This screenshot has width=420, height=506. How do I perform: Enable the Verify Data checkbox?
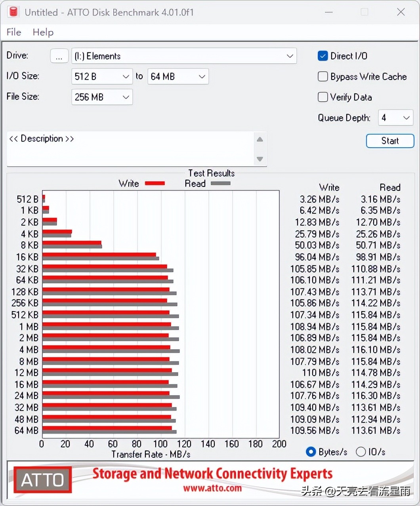323,97
